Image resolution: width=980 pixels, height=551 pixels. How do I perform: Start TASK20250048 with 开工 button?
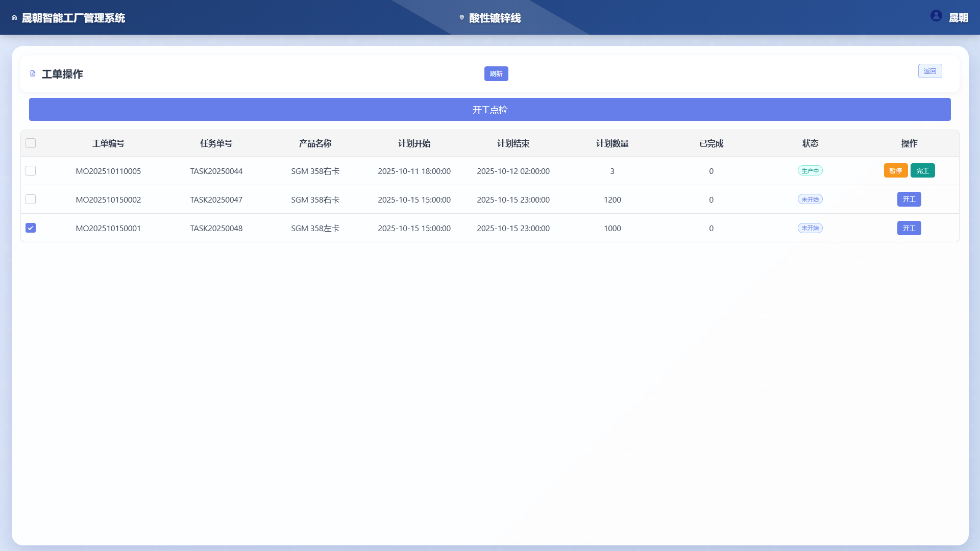(x=909, y=228)
